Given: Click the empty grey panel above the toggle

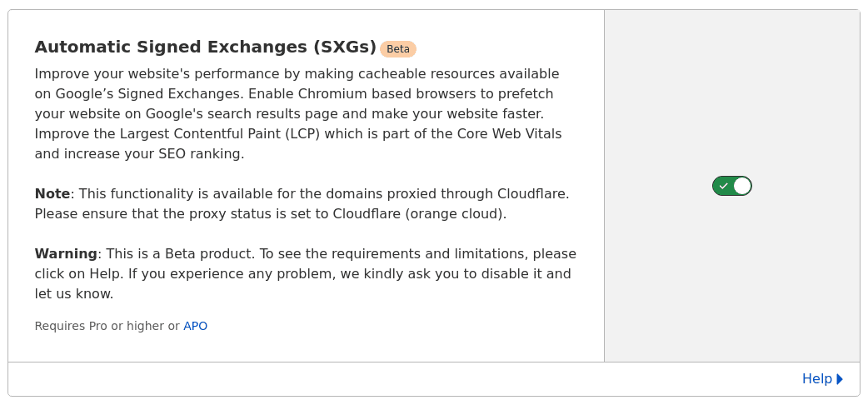Looking at the screenshot, I should pyautogui.click(x=731, y=92).
